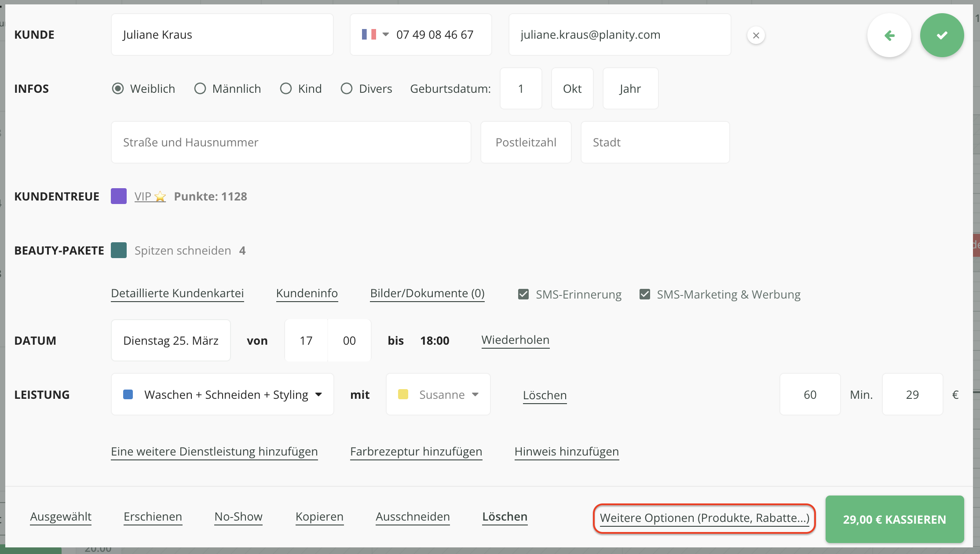
Task: Open Weitere Optionen (Produkte, Rabatte...) link
Action: [704, 518]
